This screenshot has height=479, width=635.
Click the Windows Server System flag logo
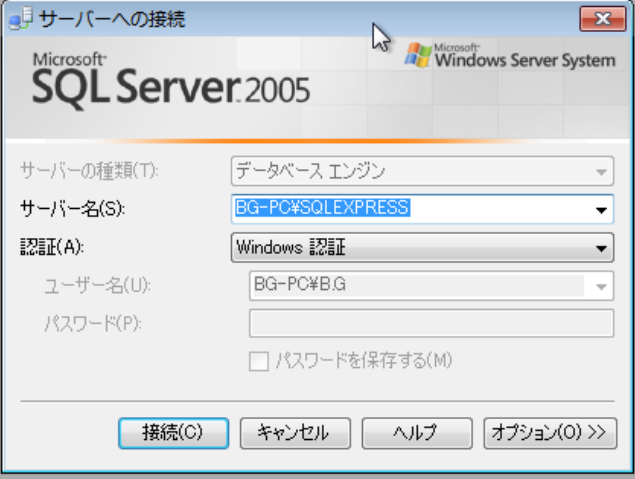pos(418,55)
